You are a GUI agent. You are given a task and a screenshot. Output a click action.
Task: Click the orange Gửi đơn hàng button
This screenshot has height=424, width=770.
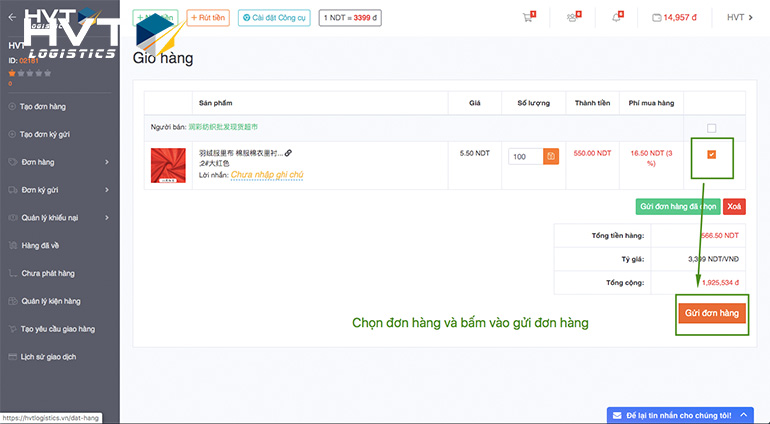(x=712, y=313)
